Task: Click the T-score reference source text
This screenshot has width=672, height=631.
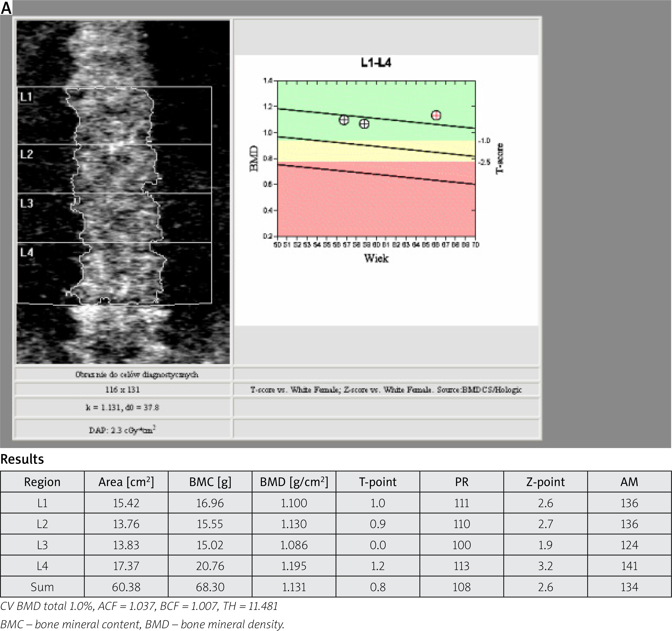Action: (x=386, y=389)
